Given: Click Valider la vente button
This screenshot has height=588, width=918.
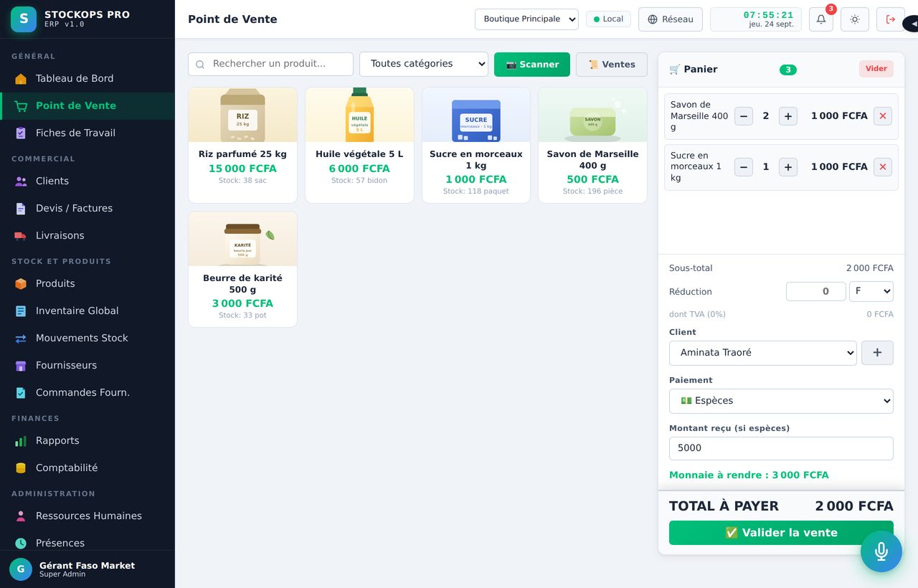Looking at the screenshot, I should [x=781, y=533].
